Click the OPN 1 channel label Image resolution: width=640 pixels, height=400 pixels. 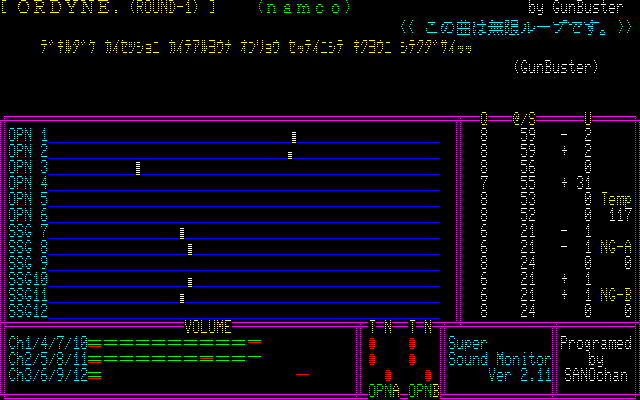point(28,135)
